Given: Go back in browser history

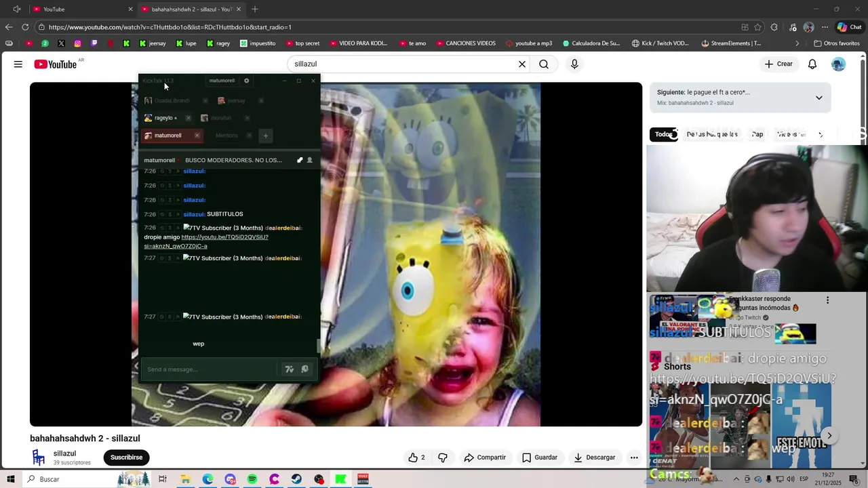Looking at the screenshot, I should [9, 27].
